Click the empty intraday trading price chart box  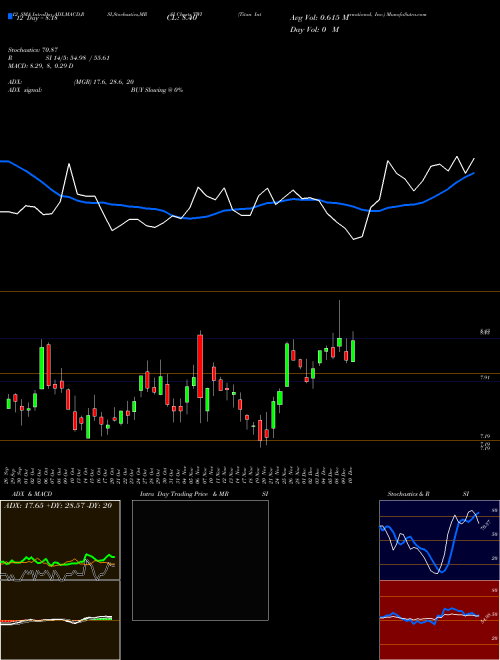200,560
